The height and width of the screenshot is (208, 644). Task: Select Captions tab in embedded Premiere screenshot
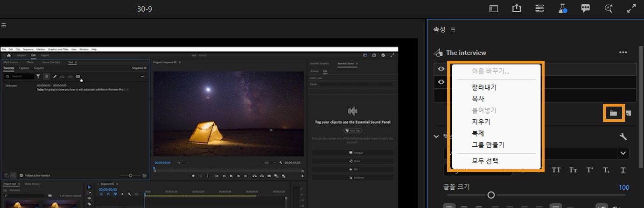24,68
